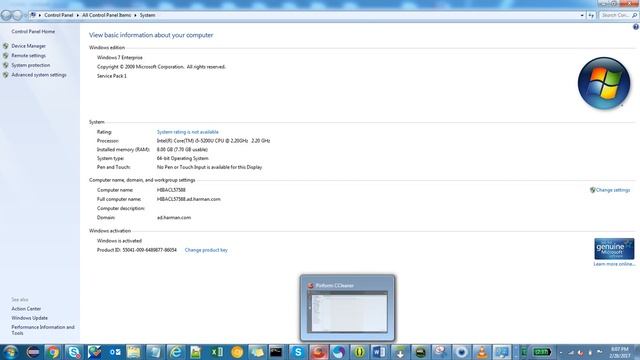Open Sticky Notes taskbar icon

coord(257,352)
